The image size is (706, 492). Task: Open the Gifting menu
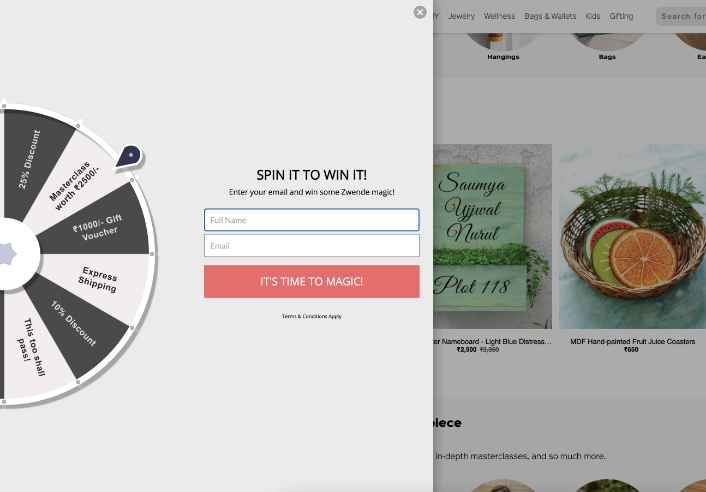[621, 16]
